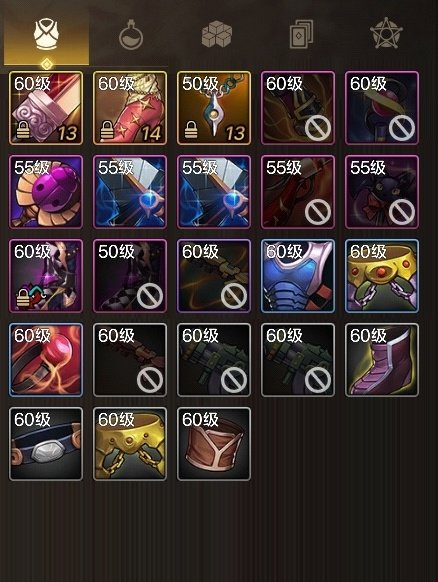Select the disabled level 50 checkered item

pos(130,276)
